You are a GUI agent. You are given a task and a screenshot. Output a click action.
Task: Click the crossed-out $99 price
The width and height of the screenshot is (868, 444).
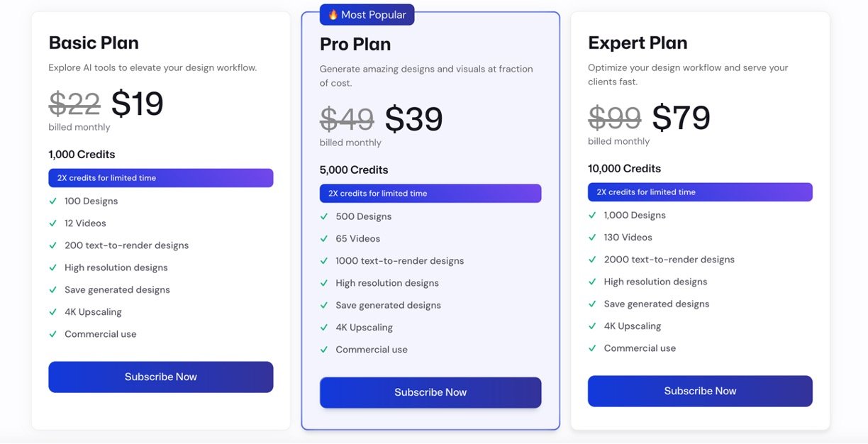pyautogui.click(x=614, y=118)
